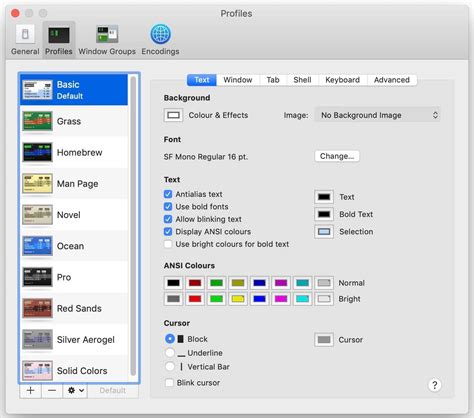
Task: Select the Homebrew profile thumbnail
Action: (x=37, y=152)
